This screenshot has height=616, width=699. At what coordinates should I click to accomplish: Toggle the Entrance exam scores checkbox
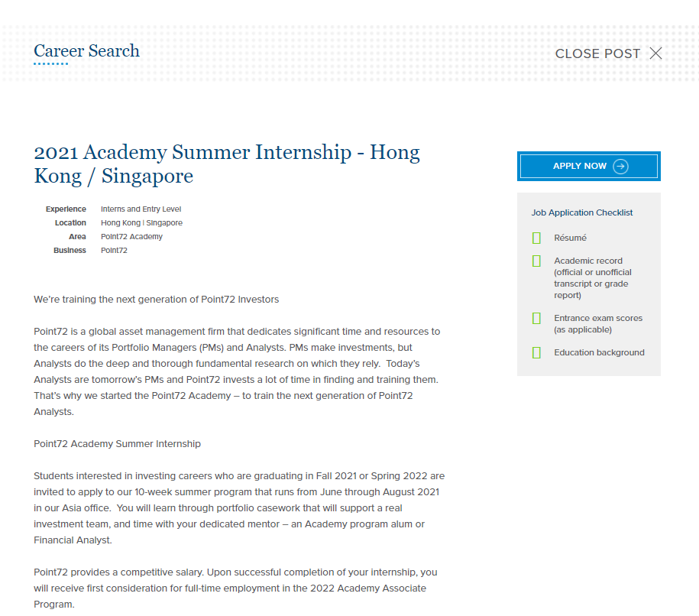(x=536, y=319)
